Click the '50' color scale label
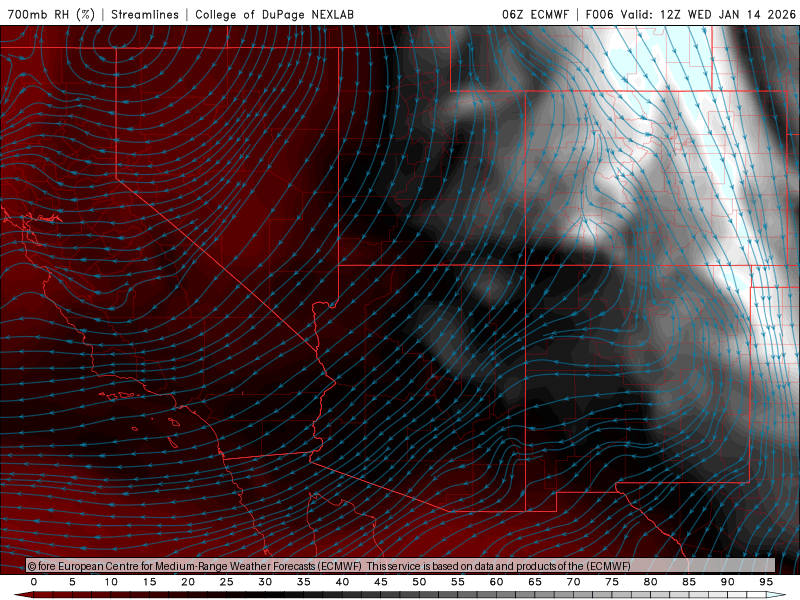Viewport: 800px width, 600px height. (419, 582)
